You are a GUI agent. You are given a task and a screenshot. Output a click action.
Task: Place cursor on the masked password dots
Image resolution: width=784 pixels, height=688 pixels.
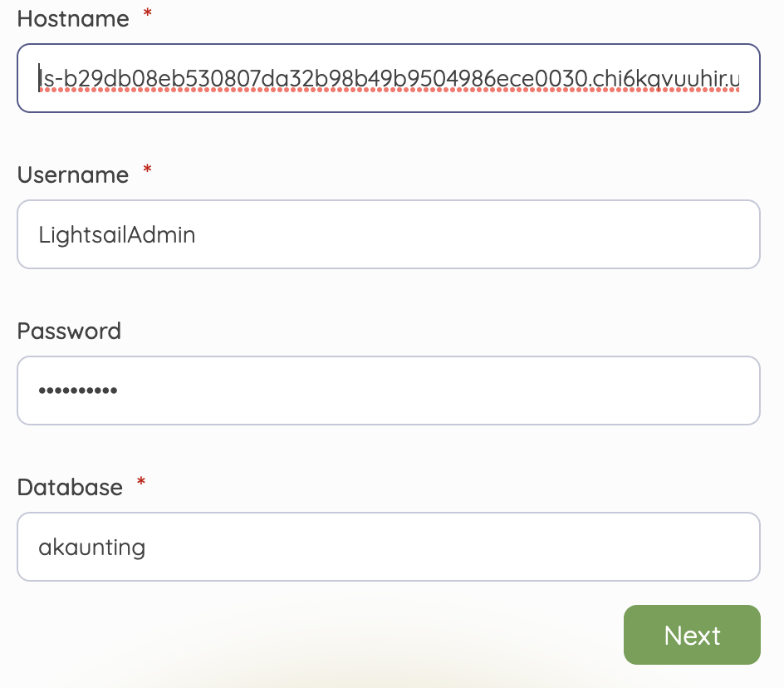pos(78,391)
